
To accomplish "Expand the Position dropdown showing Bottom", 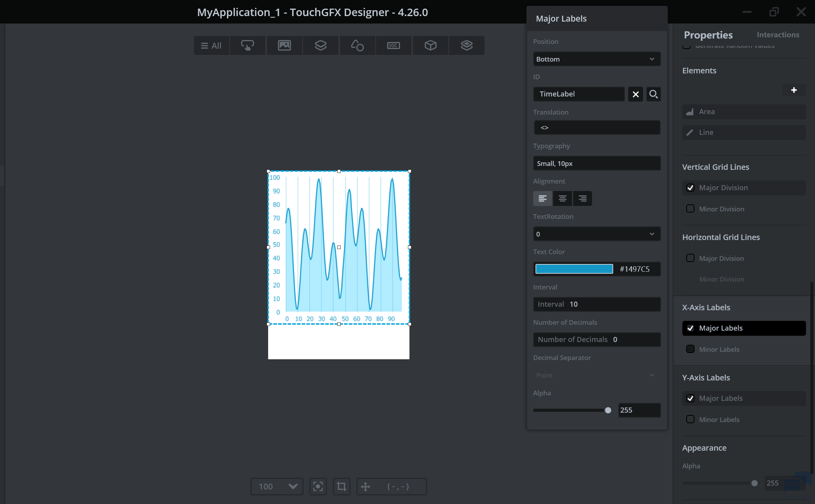I will (x=596, y=59).
